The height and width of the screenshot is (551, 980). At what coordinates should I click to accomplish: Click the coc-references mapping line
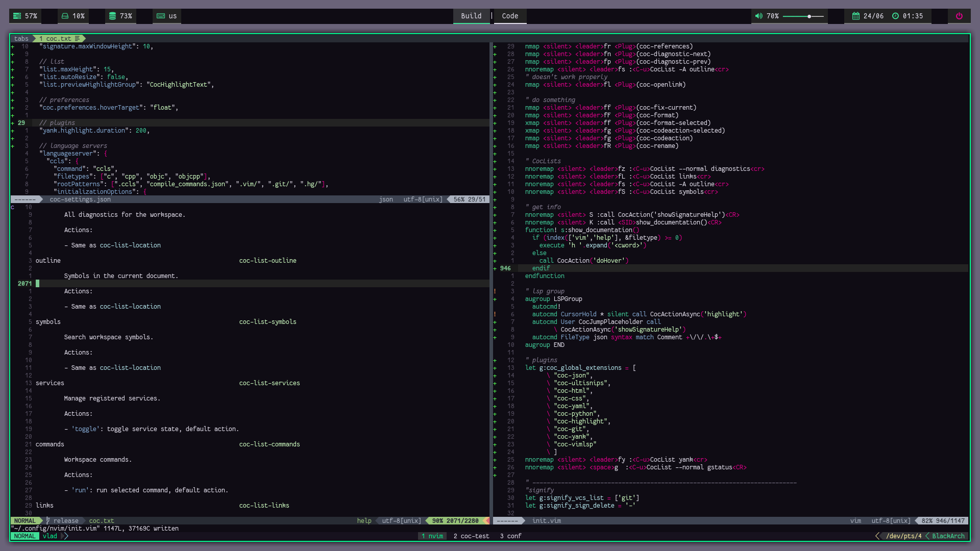coord(609,46)
